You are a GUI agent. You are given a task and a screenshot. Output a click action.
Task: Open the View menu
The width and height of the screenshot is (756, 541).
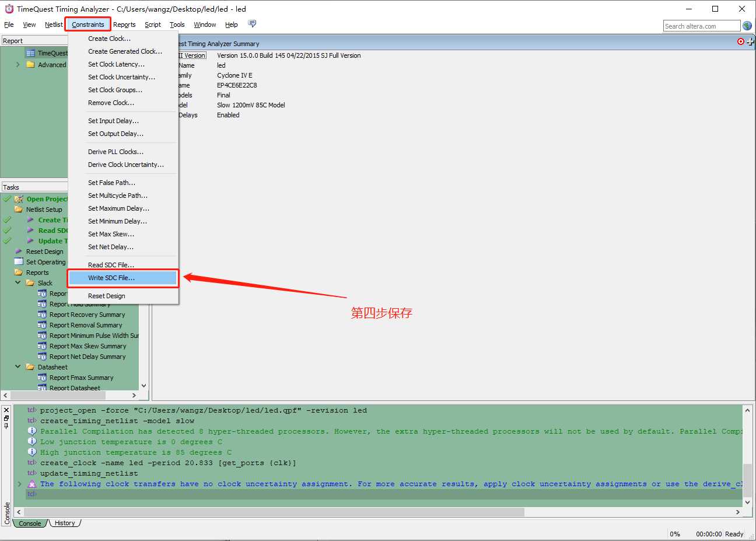(29, 25)
